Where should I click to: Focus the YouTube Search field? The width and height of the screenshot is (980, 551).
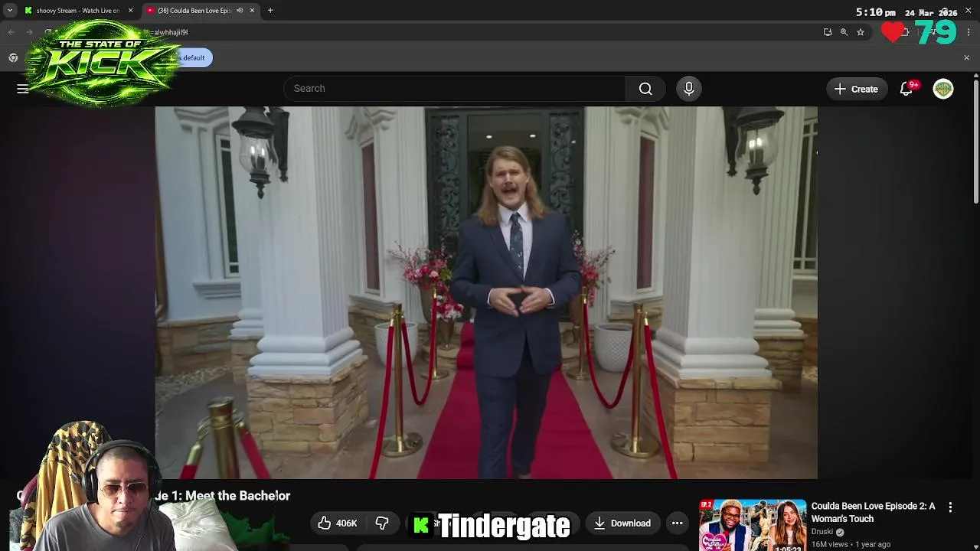click(x=455, y=89)
